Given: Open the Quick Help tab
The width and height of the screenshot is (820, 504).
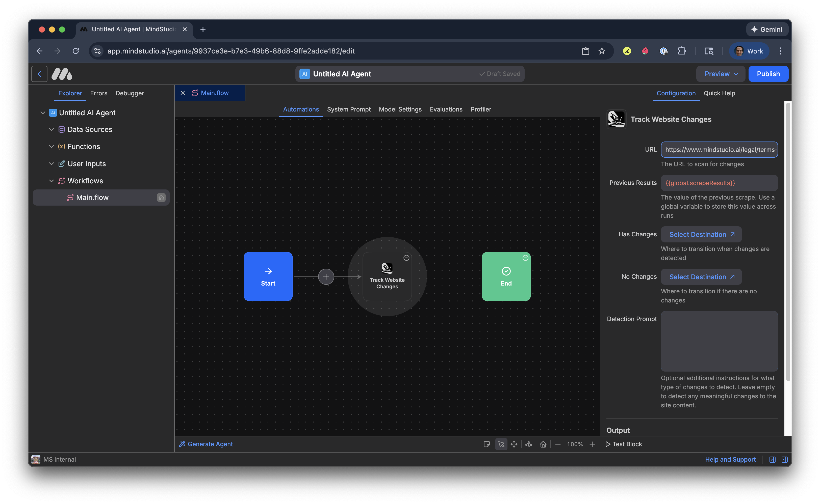Looking at the screenshot, I should coord(719,93).
